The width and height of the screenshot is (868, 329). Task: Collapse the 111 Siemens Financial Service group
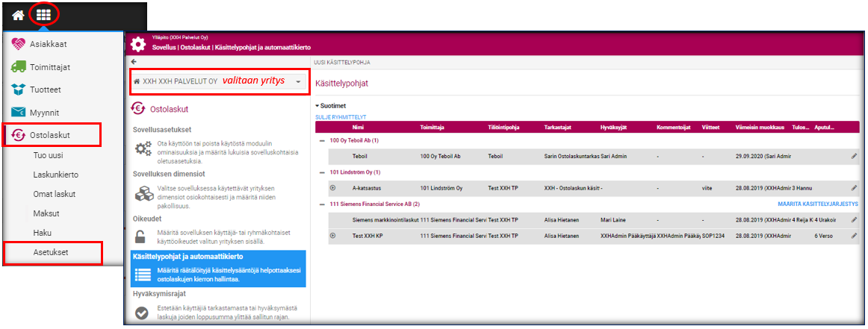click(x=322, y=204)
